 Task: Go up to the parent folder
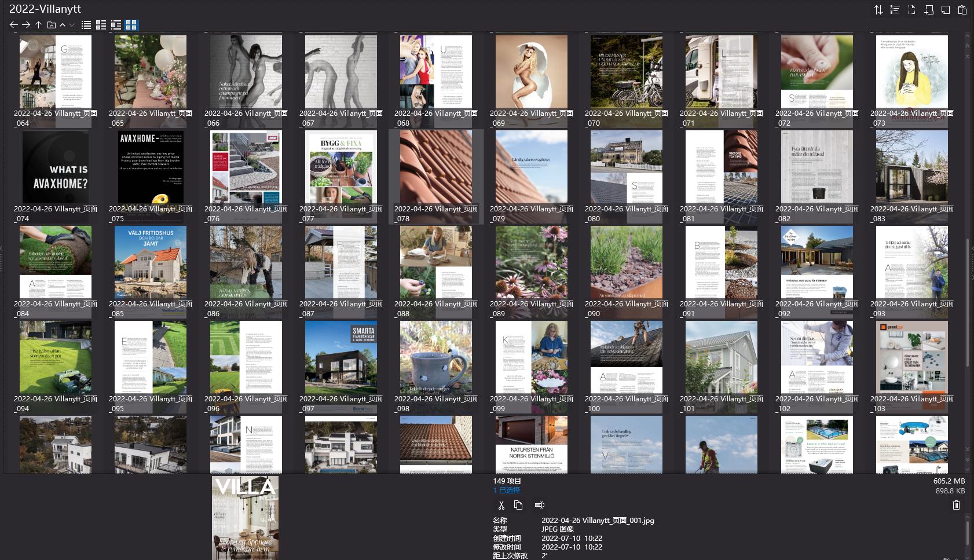click(x=38, y=25)
